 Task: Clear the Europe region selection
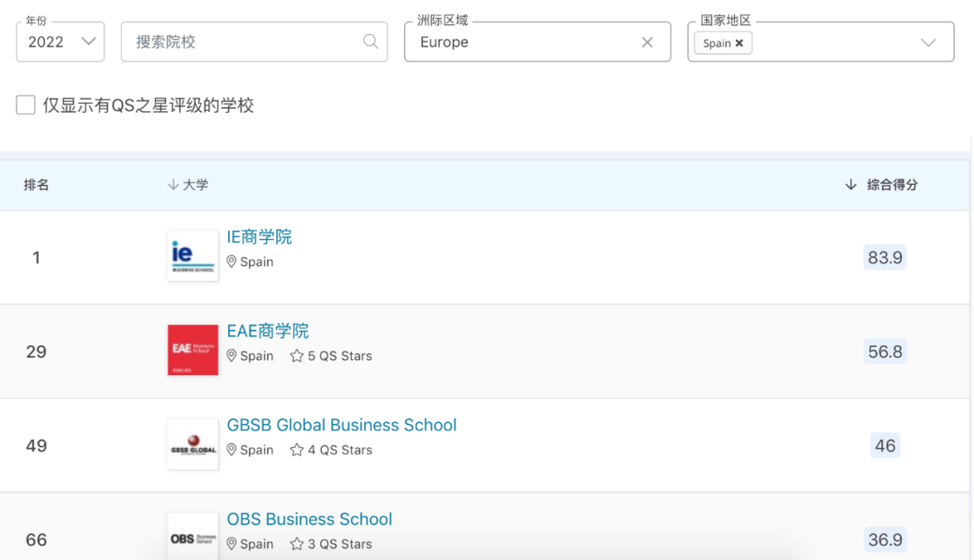648,42
